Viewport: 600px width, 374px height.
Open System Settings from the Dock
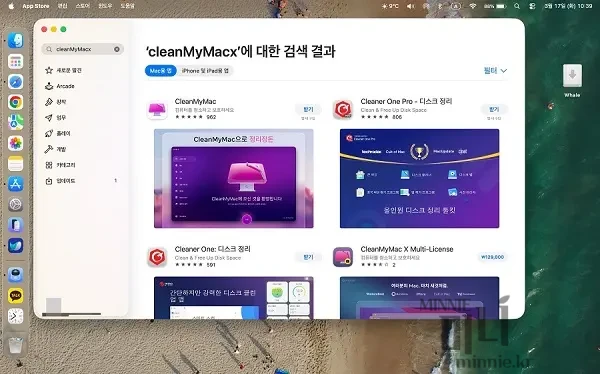tap(16, 204)
